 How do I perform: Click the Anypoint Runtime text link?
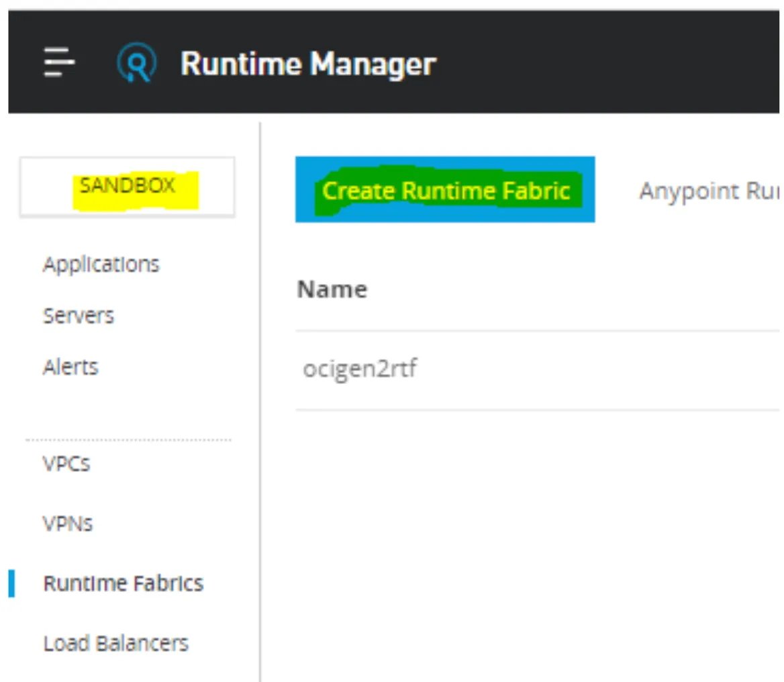(x=709, y=191)
